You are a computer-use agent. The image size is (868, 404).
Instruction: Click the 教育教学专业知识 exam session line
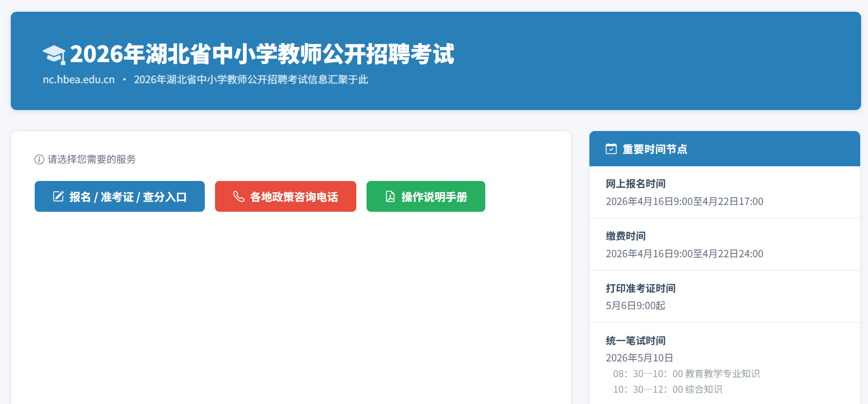pyautogui.click(x=686, y=374)
